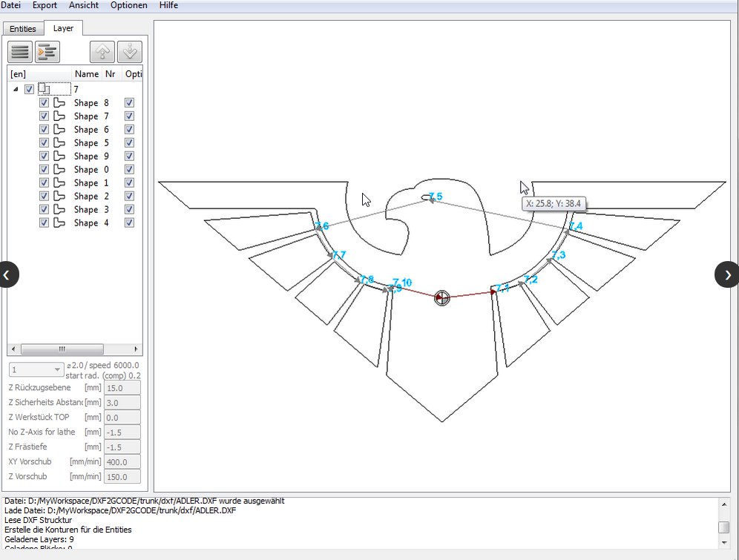Uncheck the Opti checkbox for Shape 4

128,223
